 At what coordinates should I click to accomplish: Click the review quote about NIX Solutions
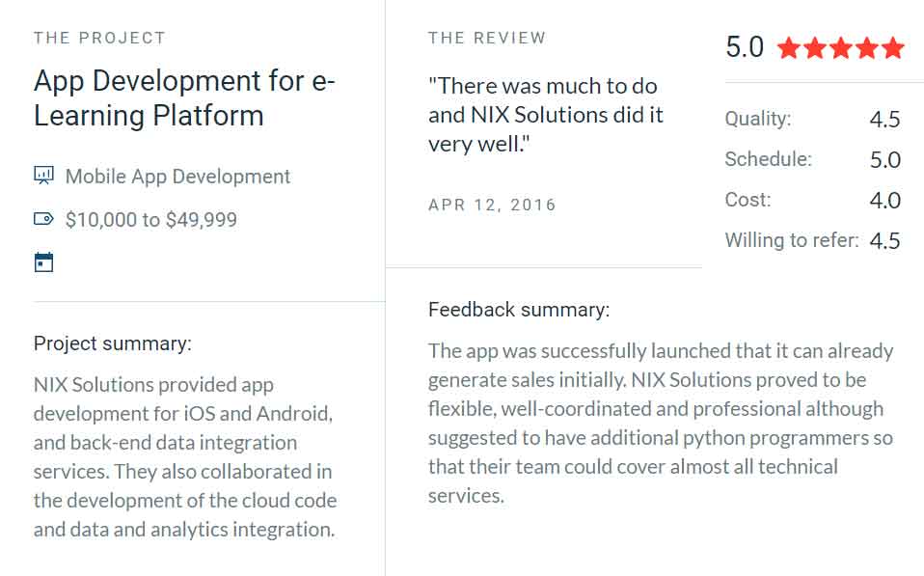click(x=546, y=115)
